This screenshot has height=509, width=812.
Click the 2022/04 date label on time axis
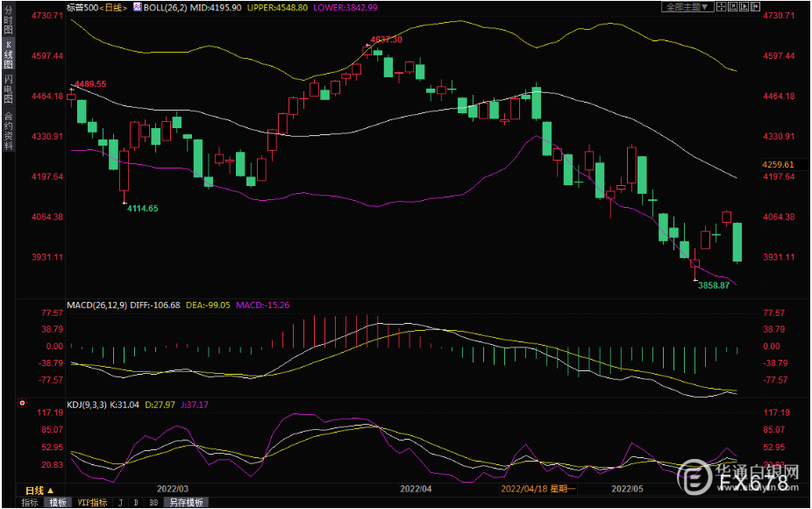coord(416,489)
